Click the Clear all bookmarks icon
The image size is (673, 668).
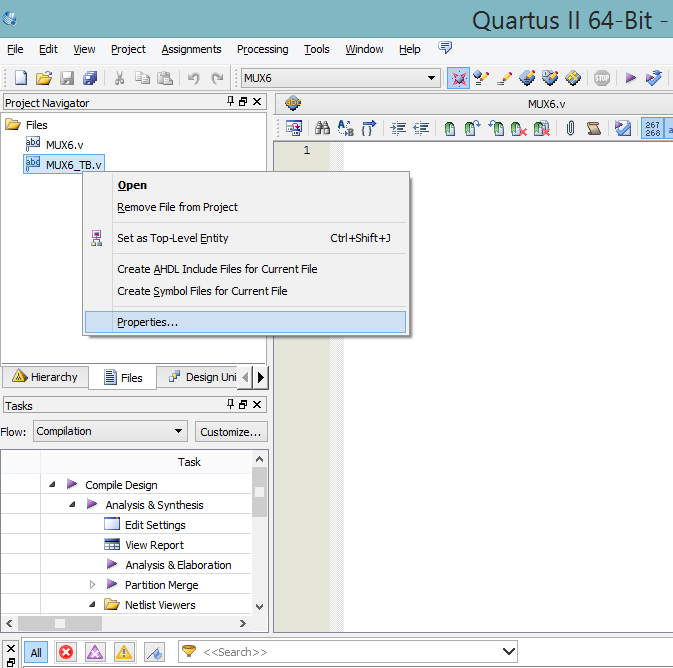541,128
